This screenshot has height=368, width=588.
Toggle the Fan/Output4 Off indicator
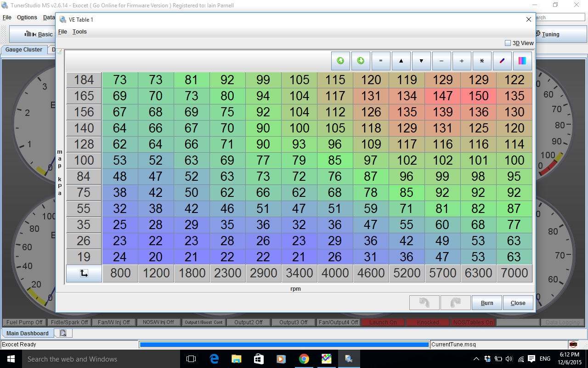(338, 322)
